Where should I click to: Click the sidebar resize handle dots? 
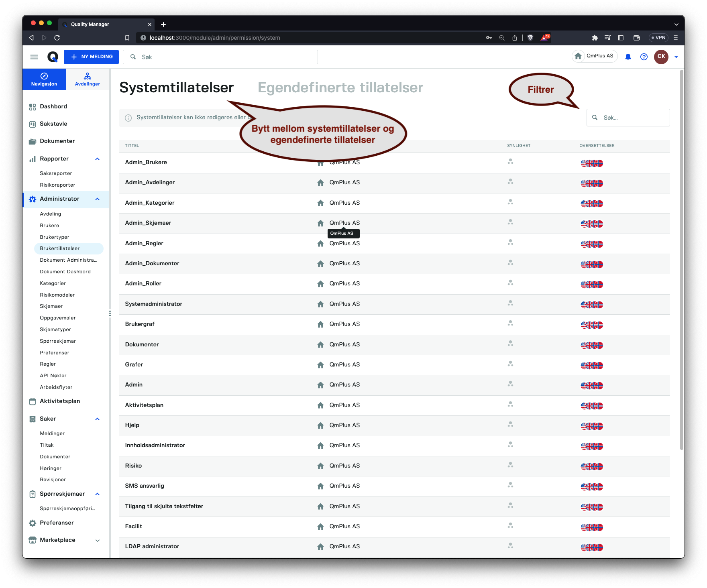pos(110,313)
